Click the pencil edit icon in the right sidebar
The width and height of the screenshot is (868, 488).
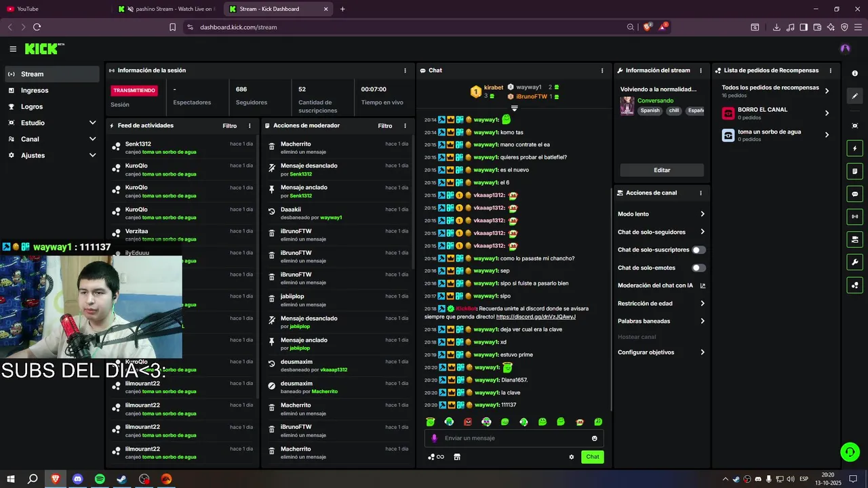(x=854, y=96)
